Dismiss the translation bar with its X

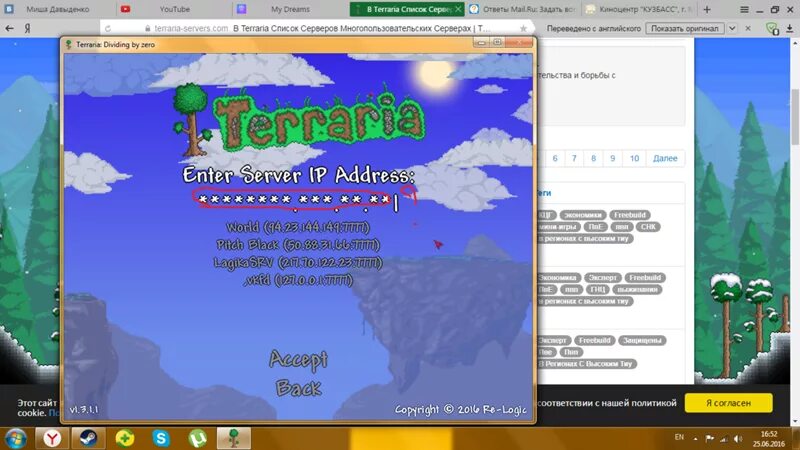(748, 29)
